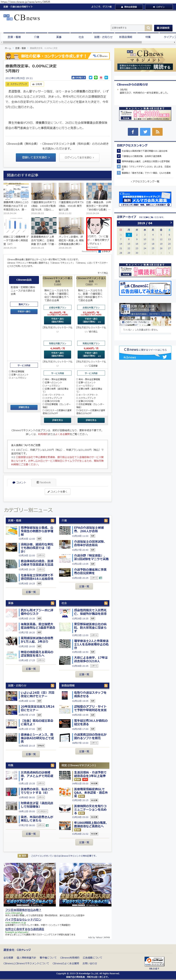
Task: Click the RSS icon of 介護 category
Action: click(x=106, y=520)
